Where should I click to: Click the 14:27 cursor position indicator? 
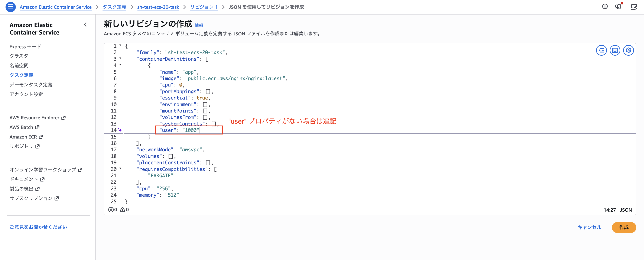[x=609, y=210]
